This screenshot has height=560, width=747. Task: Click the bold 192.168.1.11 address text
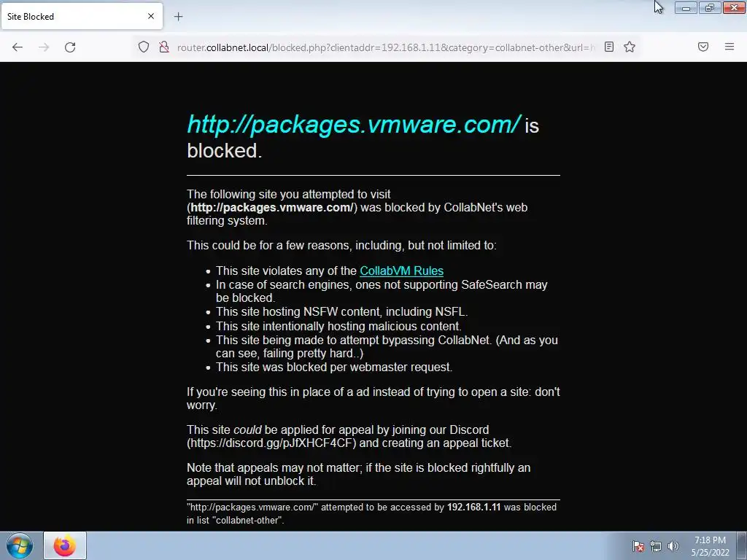point(473,507)
